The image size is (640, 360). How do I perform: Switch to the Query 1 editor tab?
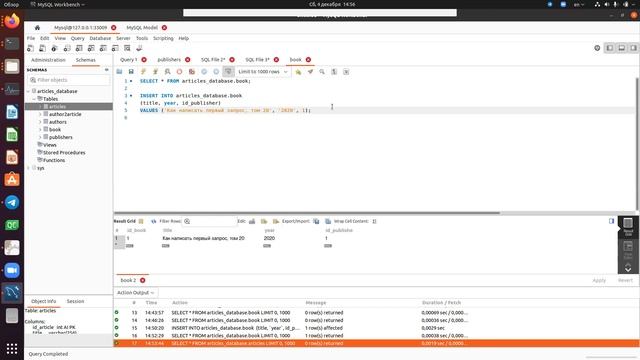(x=129, y=60)
